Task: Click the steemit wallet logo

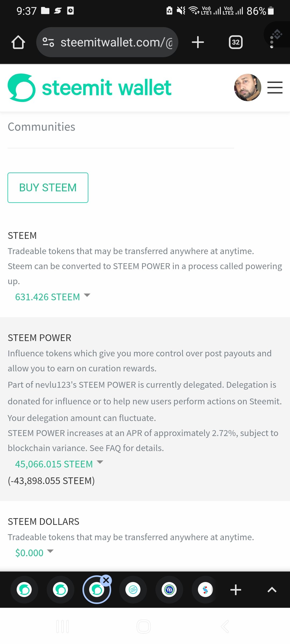Action: click(x=90, y=88)
